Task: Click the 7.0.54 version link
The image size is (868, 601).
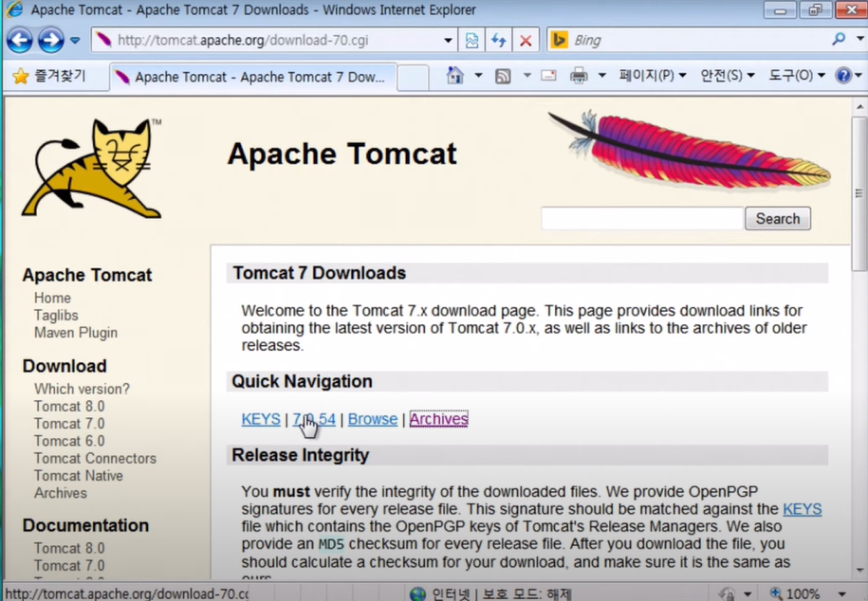Action: (314, 420)
